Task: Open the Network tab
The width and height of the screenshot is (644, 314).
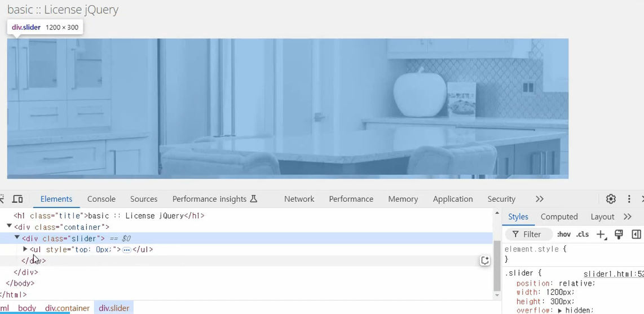Action: [299, 199]
